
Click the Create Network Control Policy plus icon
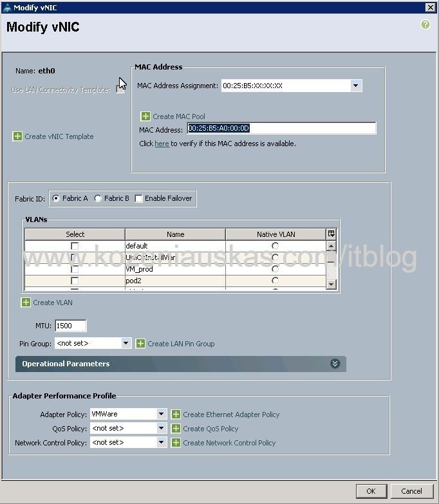coord(176,443)
